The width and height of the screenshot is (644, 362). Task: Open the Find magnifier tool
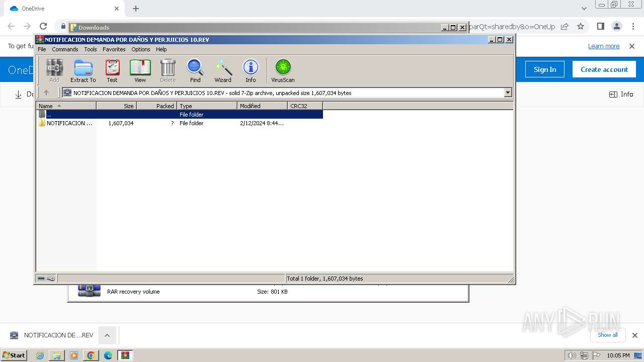pos(195,70)
